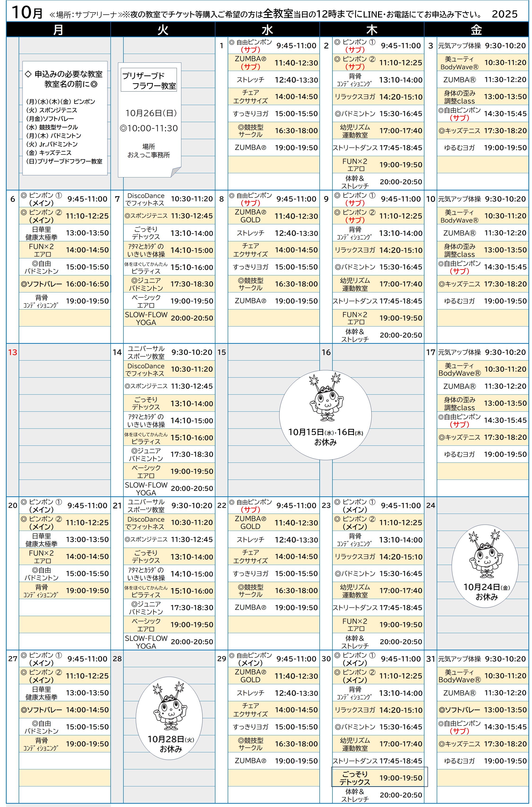Click ストリートダンス class on October 2
Viewport: 532px width, 807px height.
click(x=378, y=148)
